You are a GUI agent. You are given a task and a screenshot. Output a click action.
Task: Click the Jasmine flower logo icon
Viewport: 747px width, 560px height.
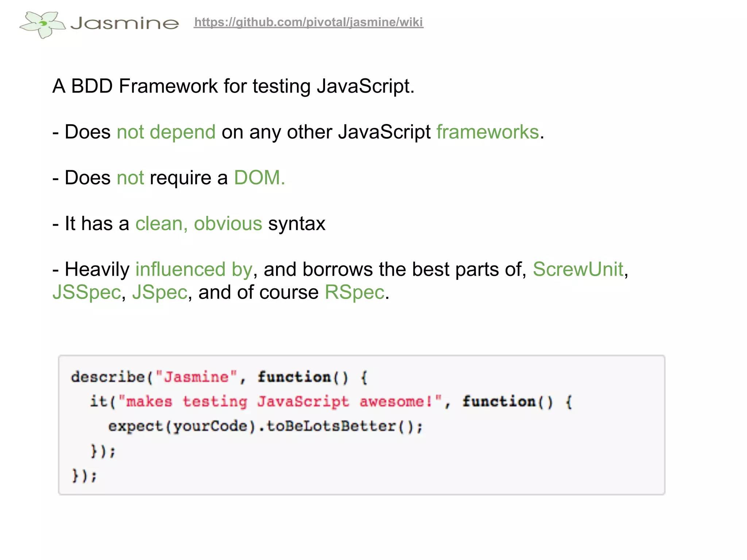coord(43,24)
